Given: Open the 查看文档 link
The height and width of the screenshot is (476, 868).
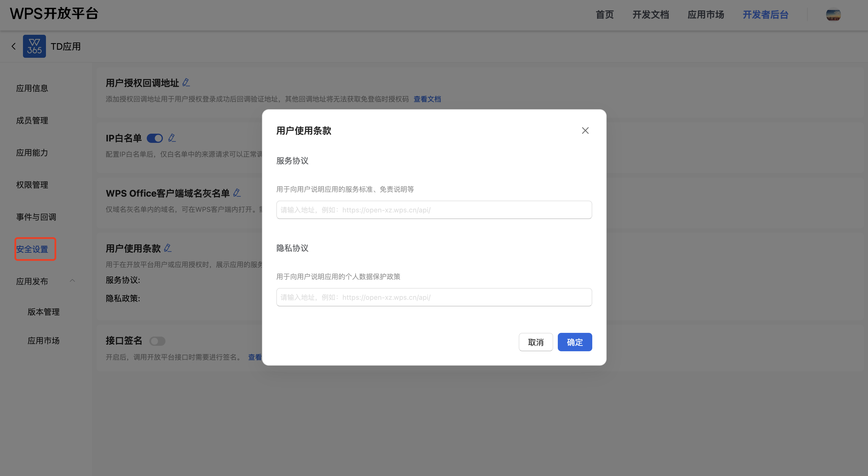Looking at the screenshot, I should point(427,99).
